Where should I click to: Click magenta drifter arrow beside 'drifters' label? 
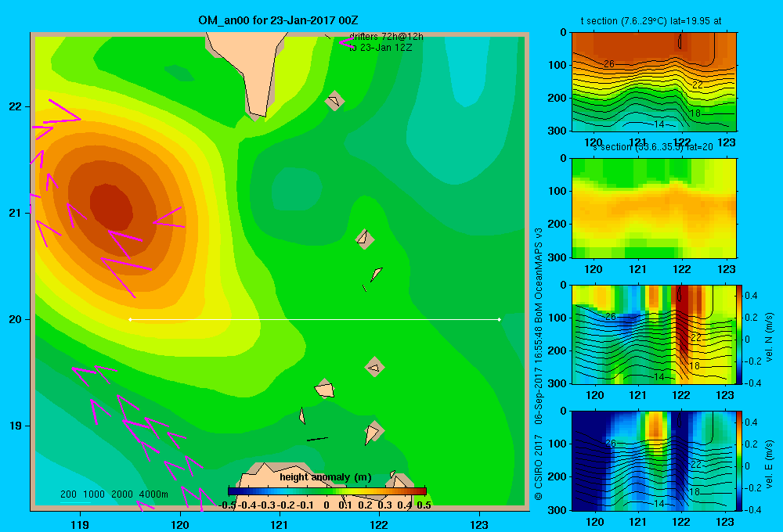point(345,43)
